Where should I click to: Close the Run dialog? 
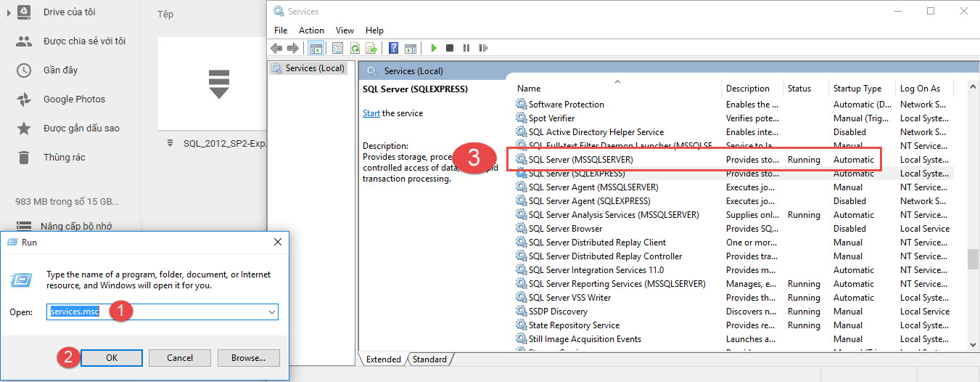[x=278, y=242]
